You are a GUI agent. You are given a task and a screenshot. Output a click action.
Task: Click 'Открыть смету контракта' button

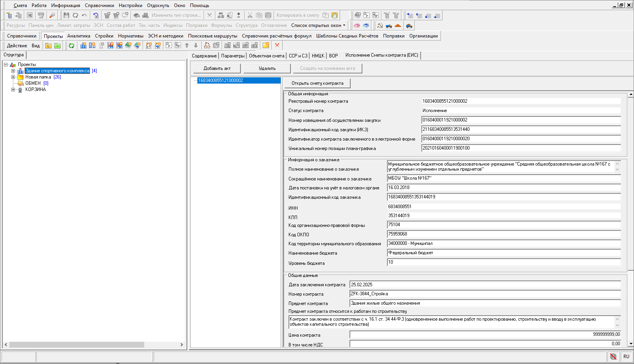(x=317, y=83)
